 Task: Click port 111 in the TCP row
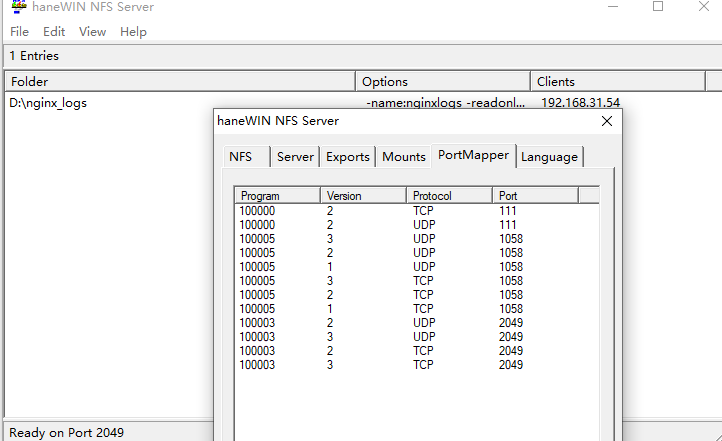coord(507,211)
